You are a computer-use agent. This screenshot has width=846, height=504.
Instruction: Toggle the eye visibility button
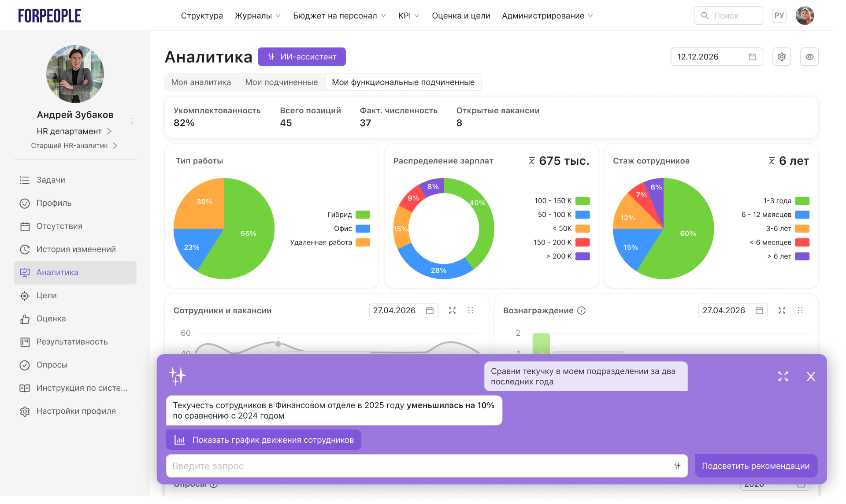pos(809,57)
